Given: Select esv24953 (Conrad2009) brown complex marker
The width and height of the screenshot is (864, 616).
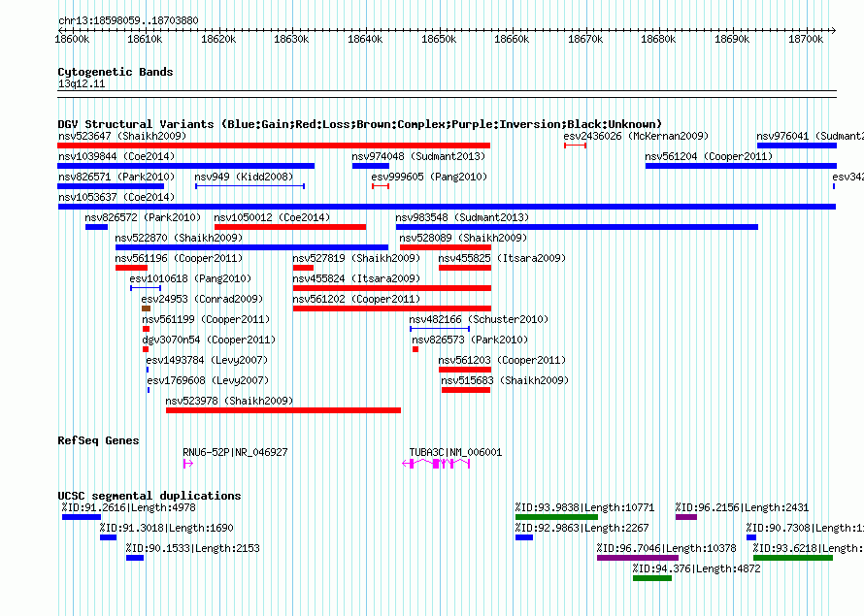Looking at the screenshot, I should pyautogui.click(x=146, y=308).
